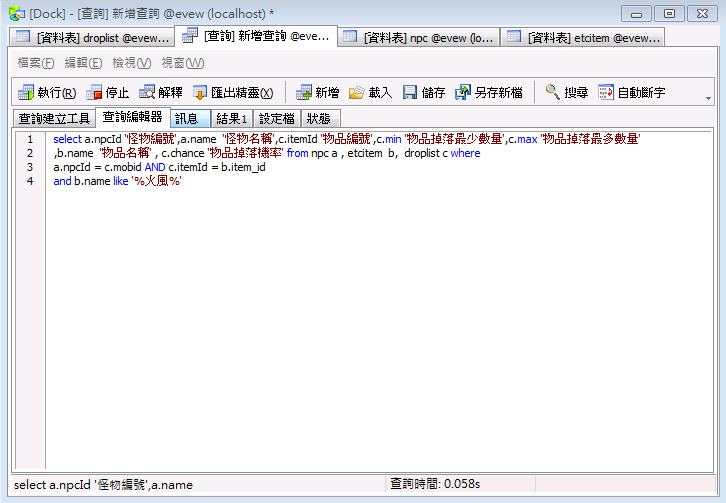The height and width of the screenshot is (503, 726).
Task: Open the 匯出精靈(X) export wizard icon
Action: coord(200,93)
